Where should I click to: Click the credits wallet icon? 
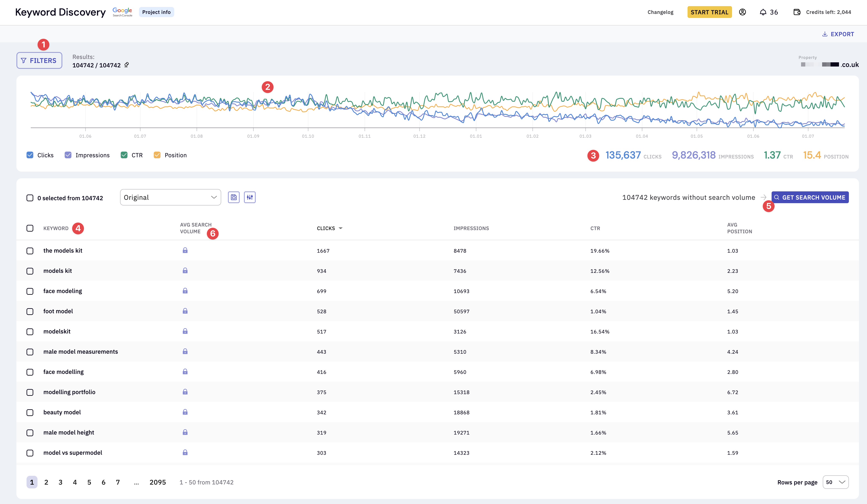point(797,12)
